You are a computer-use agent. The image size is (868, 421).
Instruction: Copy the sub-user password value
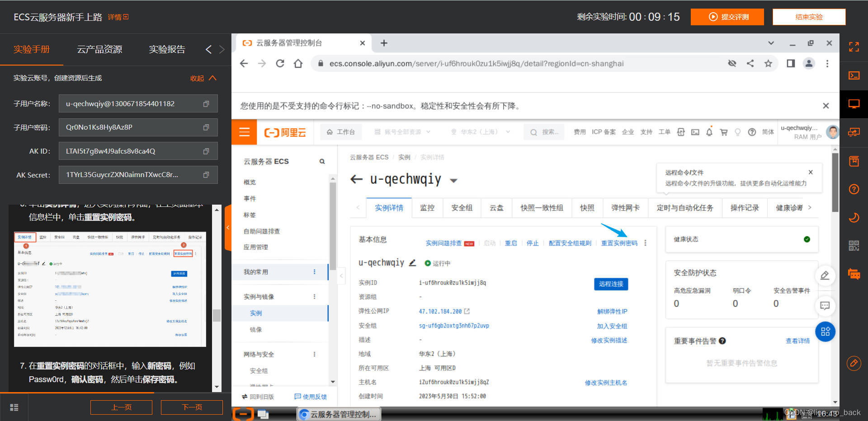[206, 127]
